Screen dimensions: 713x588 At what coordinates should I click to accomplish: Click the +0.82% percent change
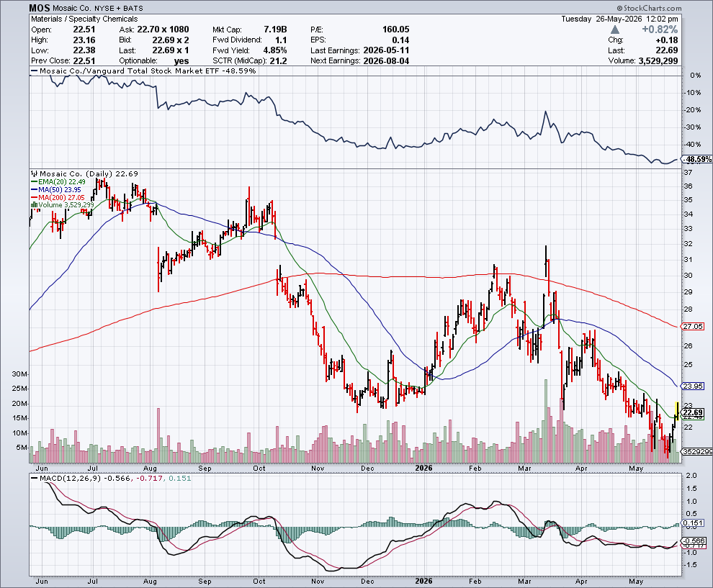click(x=660, y=30)
